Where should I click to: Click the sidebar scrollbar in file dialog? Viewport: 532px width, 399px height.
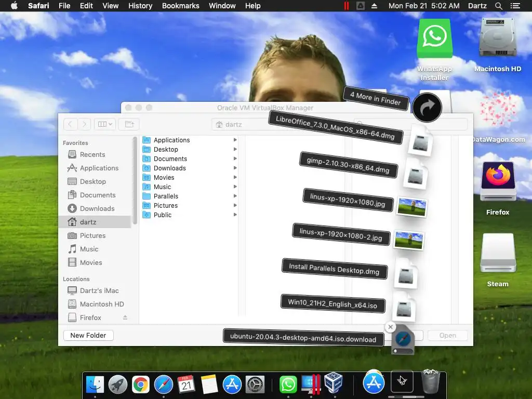pyautogui.click(x=135, y=180)
